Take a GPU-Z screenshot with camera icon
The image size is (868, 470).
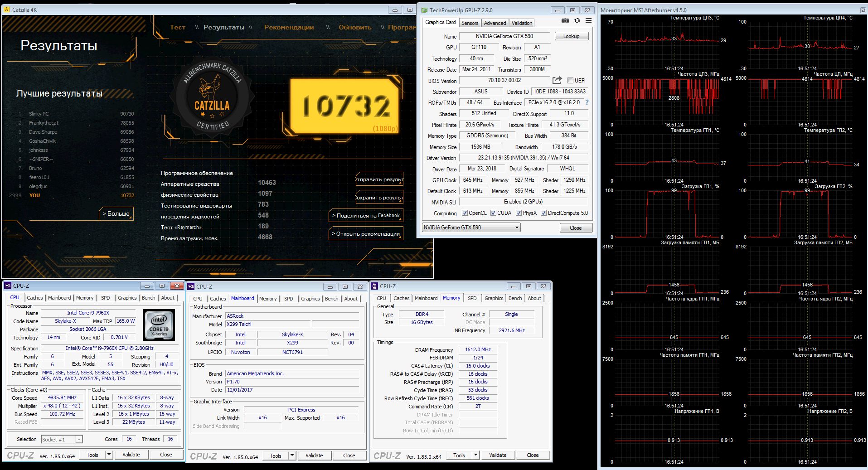point(565,20)
